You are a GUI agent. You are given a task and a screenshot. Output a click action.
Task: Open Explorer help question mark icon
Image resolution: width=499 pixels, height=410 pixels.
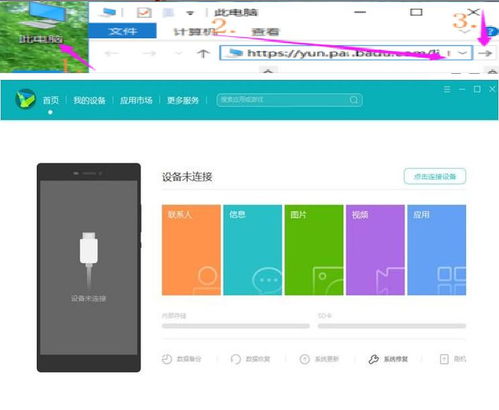pos(491,32)
